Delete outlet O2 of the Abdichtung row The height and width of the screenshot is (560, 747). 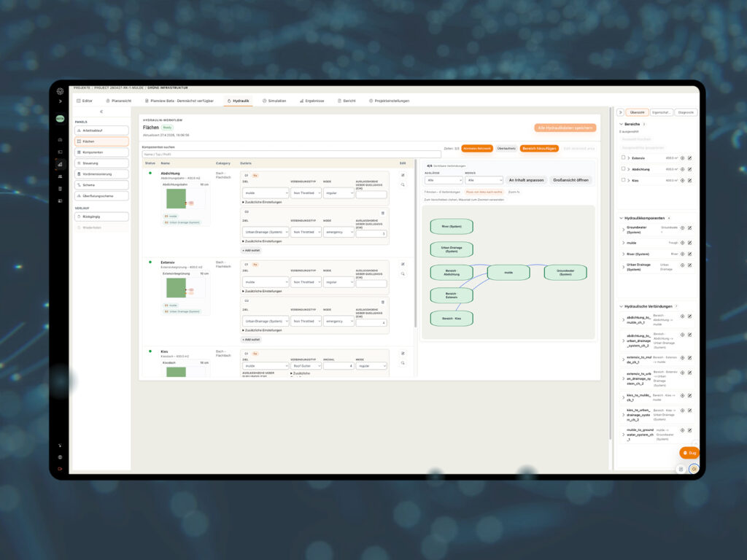click(x=382, y=213)
